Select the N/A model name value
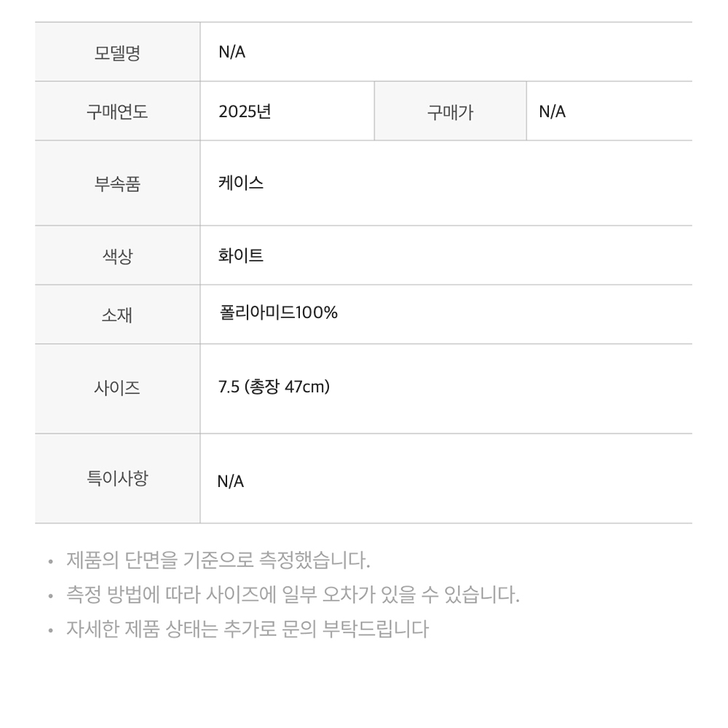728x728 pixels. pyautogui.click(x=232, y=52)
